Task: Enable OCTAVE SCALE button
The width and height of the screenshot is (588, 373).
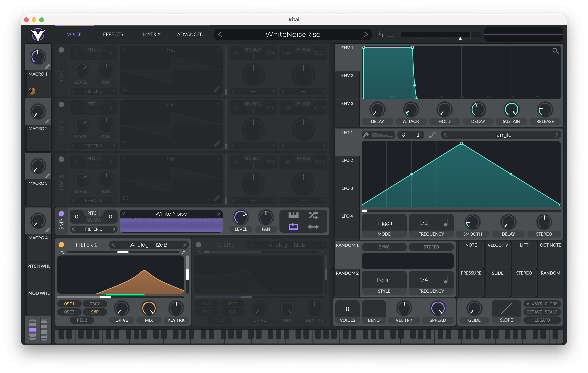Action: (542, 312)
